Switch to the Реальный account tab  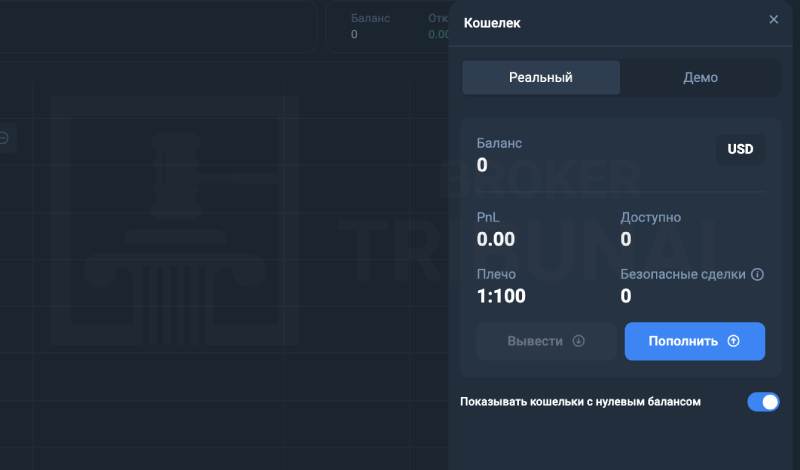pyautogui.click(x=541, y=78)
